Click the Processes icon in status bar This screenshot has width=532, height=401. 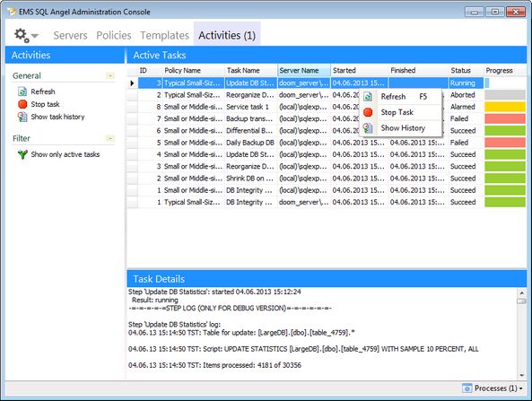467,388
